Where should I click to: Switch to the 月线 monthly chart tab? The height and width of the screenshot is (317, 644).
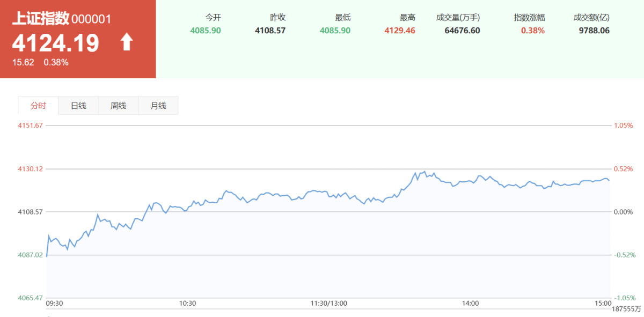tap(158, 106)
